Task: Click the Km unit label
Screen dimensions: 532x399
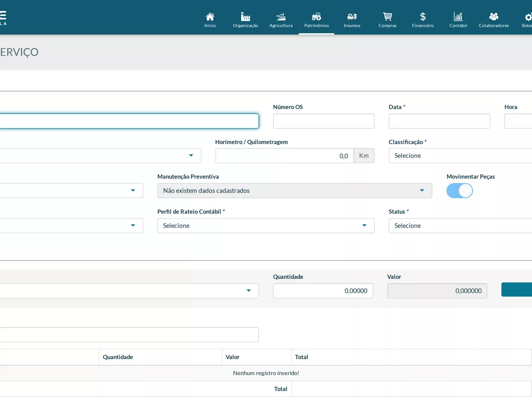Action: pos(364,156)
